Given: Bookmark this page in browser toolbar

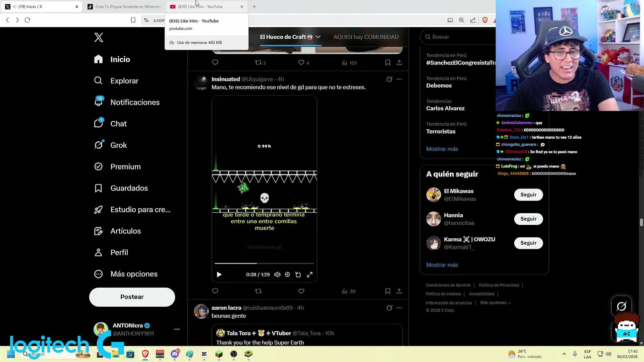Looking at the screenshot, I should (x=133, y=20).
